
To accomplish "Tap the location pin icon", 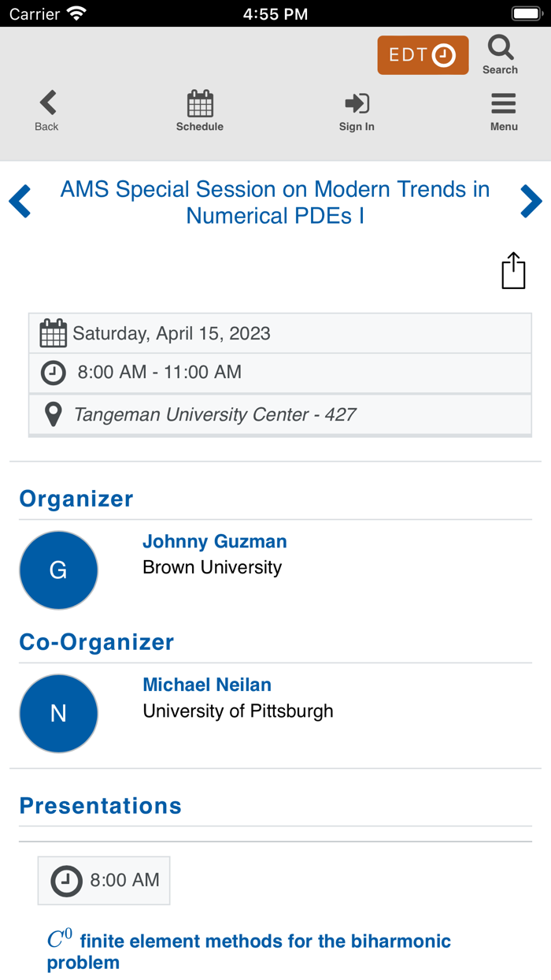I will pyautogui.click(x=53, y=414).
